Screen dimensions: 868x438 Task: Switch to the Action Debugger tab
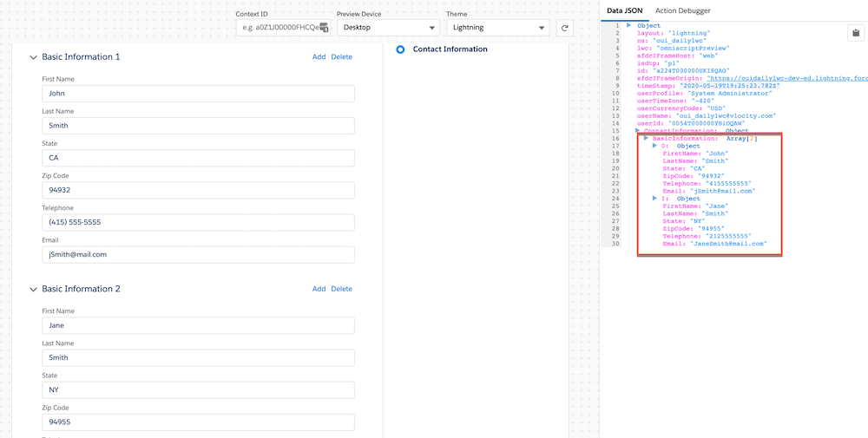click(x=682, y=10)
